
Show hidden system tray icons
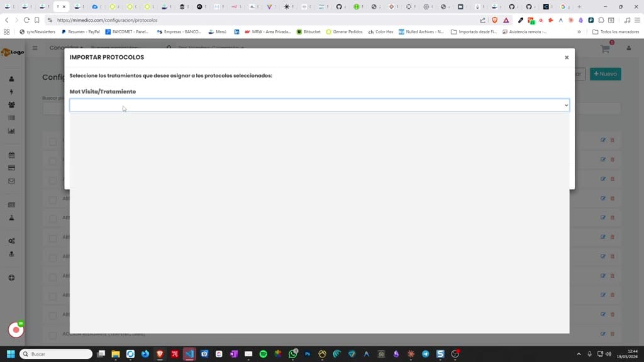pyautogui.click(x=579, y=354)
